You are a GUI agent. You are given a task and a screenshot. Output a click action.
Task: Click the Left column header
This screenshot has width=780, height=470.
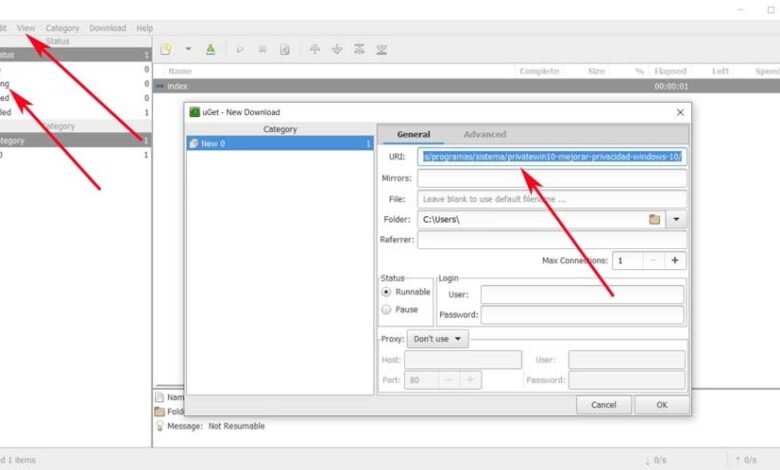[720, 71]
